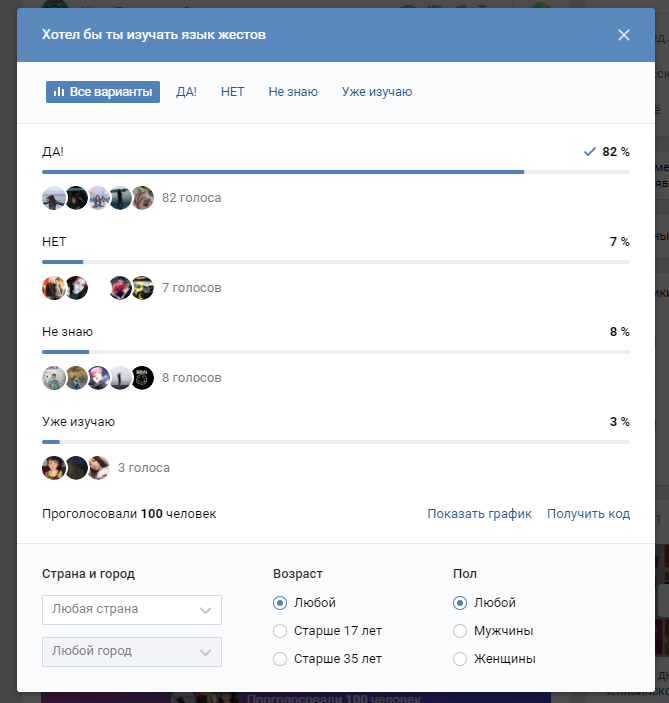Select the 'Все варианты' tab with chart icon
Image resolution: width=669 pixels, height=703 pixels.
(103, 92)
